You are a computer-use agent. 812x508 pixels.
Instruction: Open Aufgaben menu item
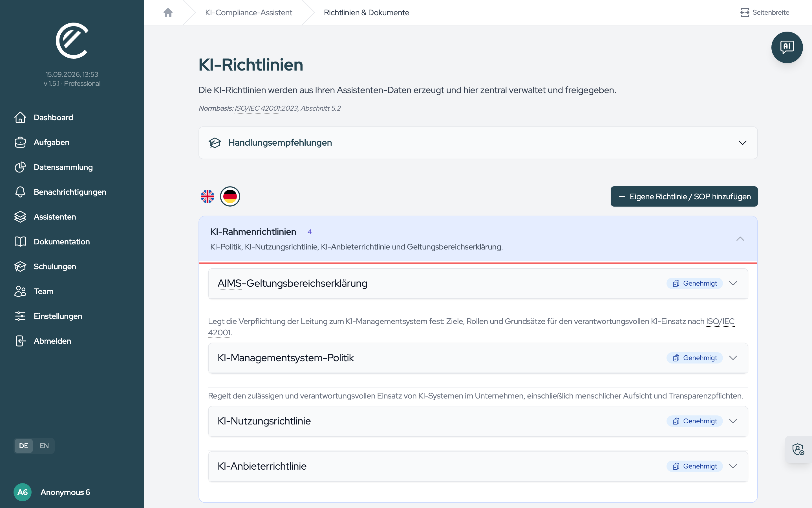[72, 142]
